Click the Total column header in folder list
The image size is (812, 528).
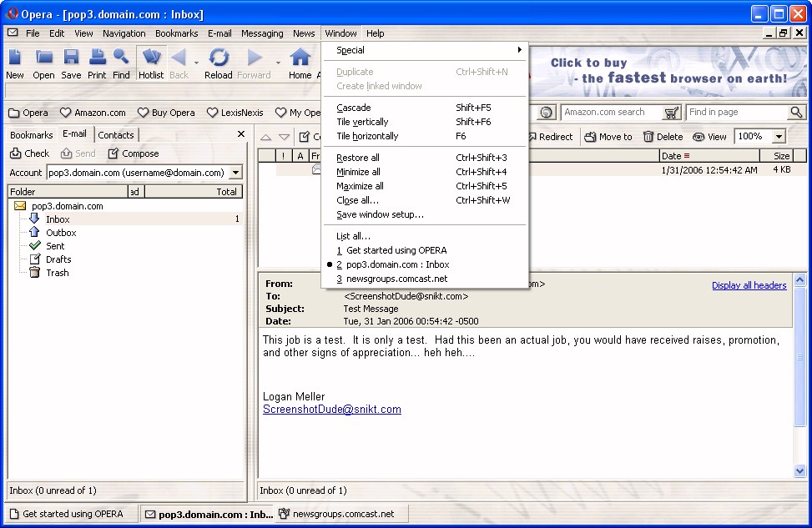[x=193, y=192]
